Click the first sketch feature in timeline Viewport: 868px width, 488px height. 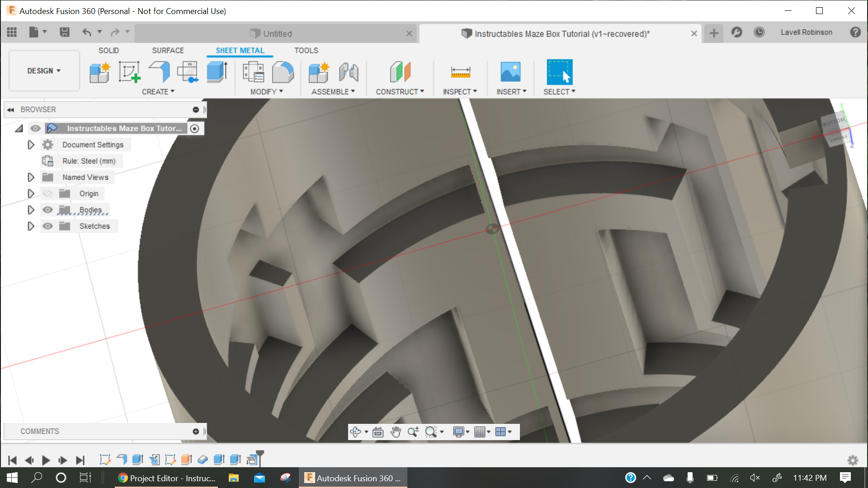pyautogui.click(x=105, y=460)
